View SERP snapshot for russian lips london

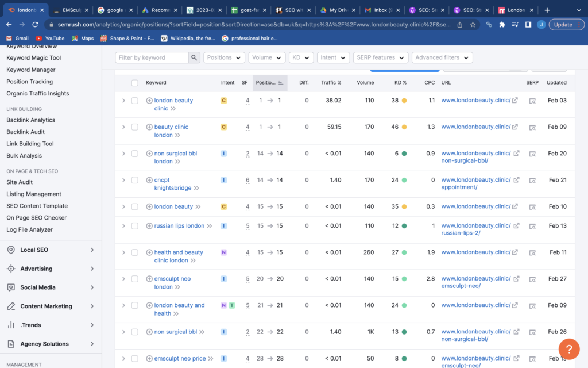[x=532, y=226]
